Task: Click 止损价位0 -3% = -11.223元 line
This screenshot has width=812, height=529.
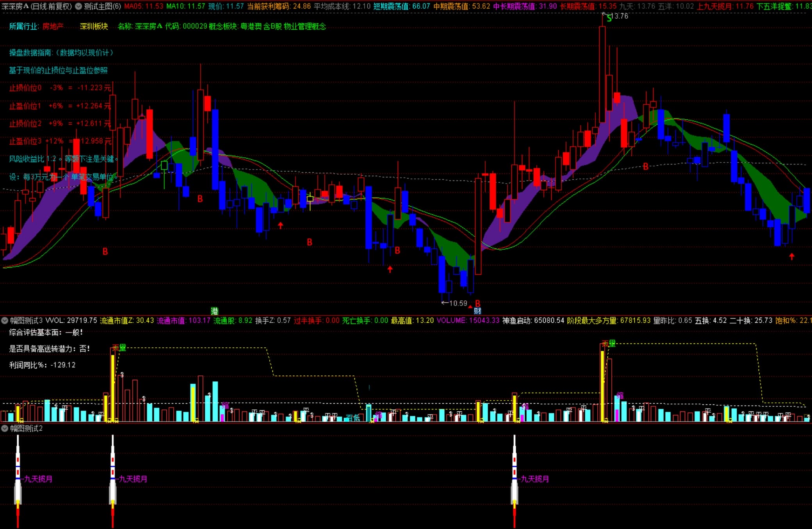Action: tap(60, 88)
